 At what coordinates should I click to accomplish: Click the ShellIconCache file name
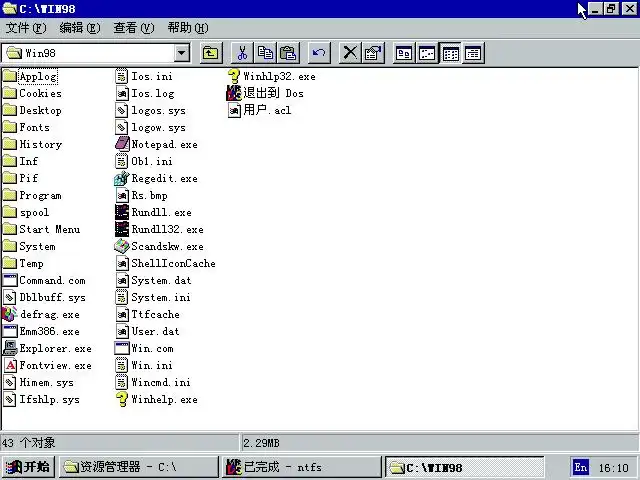[173, 264]
